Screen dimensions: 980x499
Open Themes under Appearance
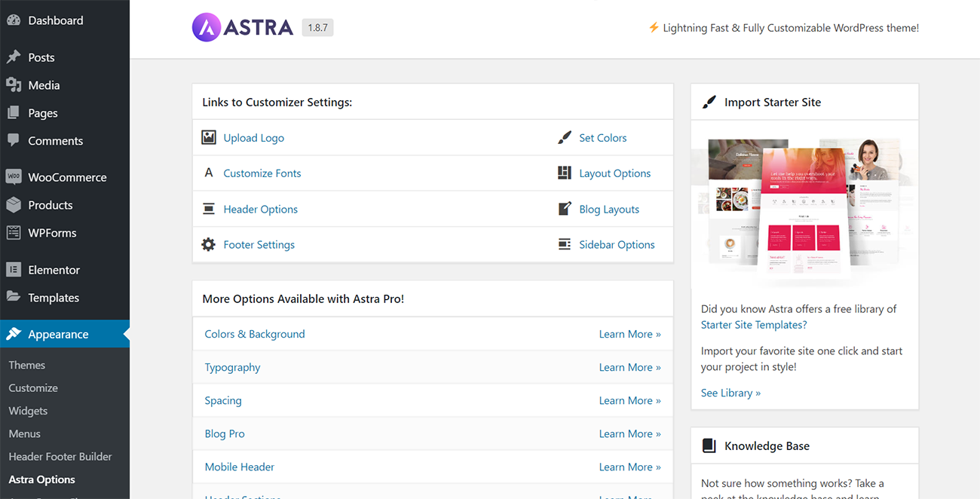click(x=27, y=365)
